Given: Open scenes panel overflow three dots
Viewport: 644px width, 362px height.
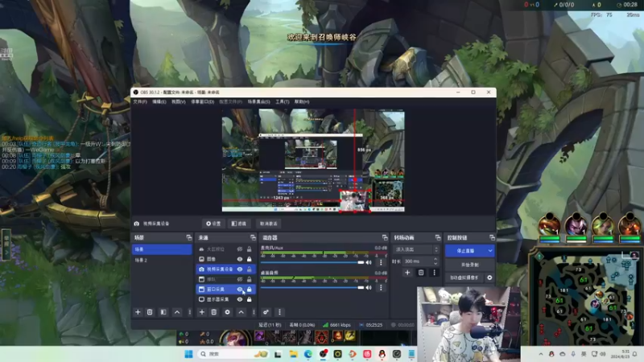Looking at the screenshot, I should pos(190,312).
